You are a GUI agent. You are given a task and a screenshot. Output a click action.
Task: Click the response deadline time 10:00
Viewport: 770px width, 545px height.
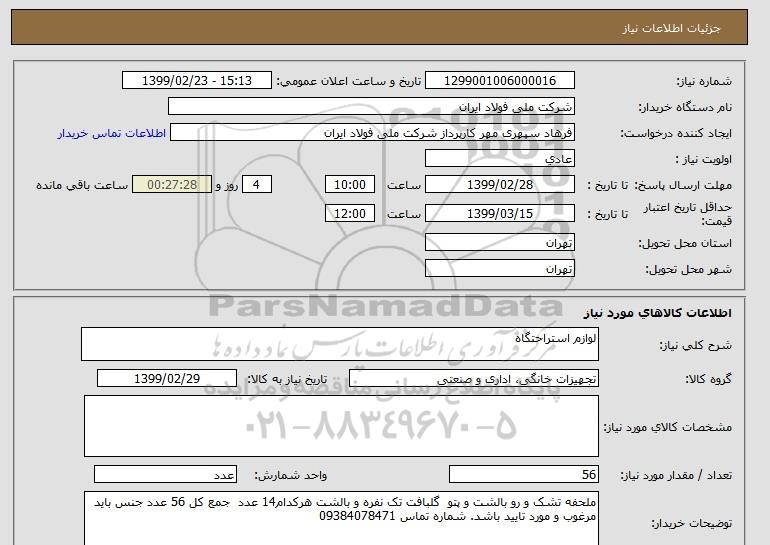[350, 185]
